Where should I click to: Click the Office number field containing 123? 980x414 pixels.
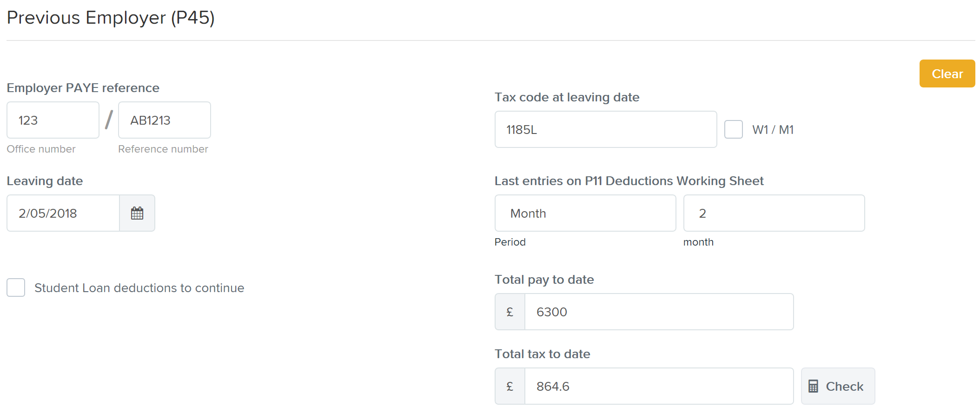tap(53, 120)
